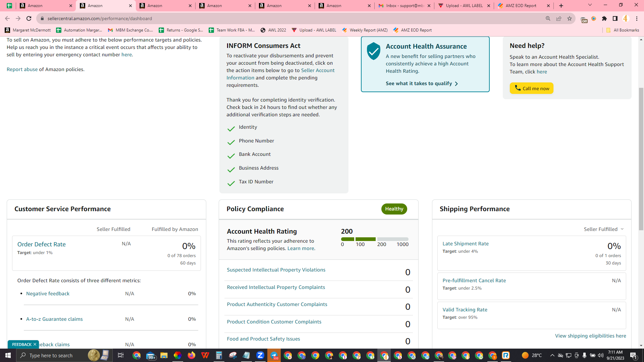Open Snipping Tool from the taskbar

point(233,355)
